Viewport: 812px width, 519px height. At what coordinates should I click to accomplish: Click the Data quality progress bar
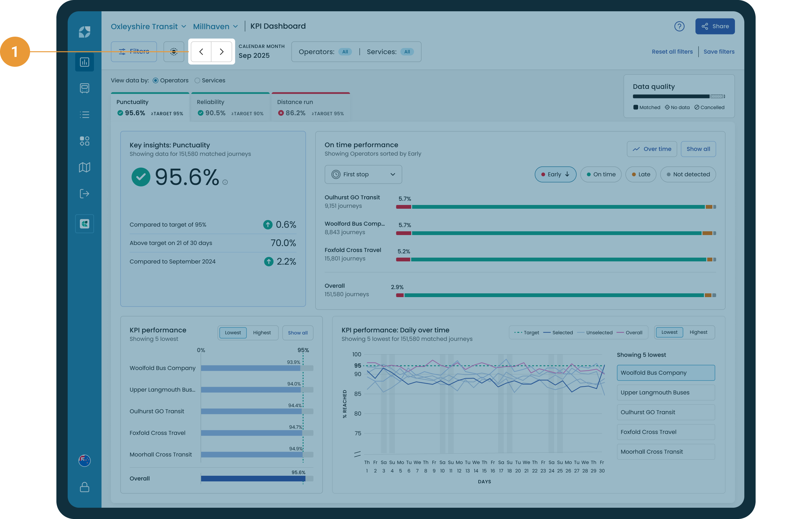(679, 97)
